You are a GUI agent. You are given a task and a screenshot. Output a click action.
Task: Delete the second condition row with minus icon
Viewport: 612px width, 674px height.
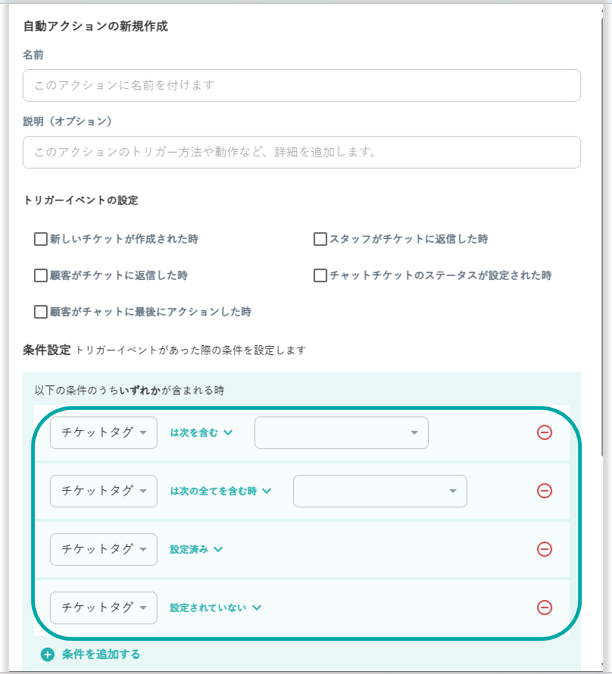[x=544, y=491]
